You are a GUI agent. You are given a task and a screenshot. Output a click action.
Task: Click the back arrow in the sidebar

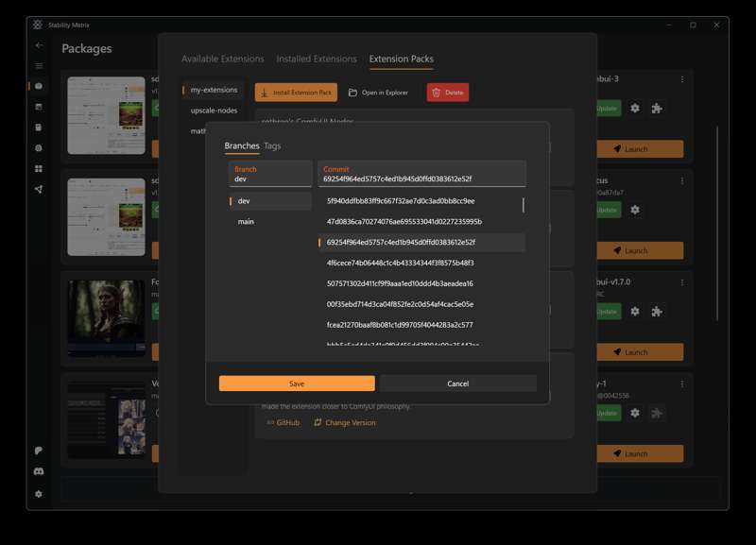point(39,45)
